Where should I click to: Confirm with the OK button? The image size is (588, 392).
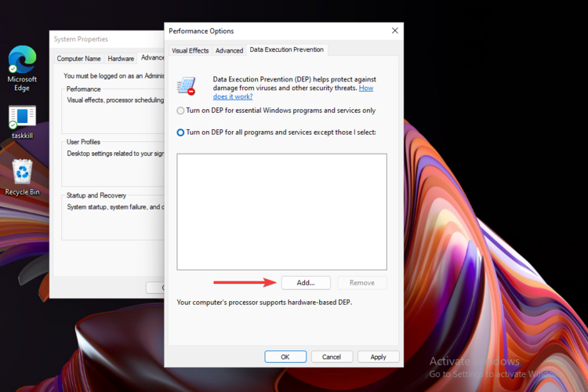pyautogui.click(x=285, y=357)
